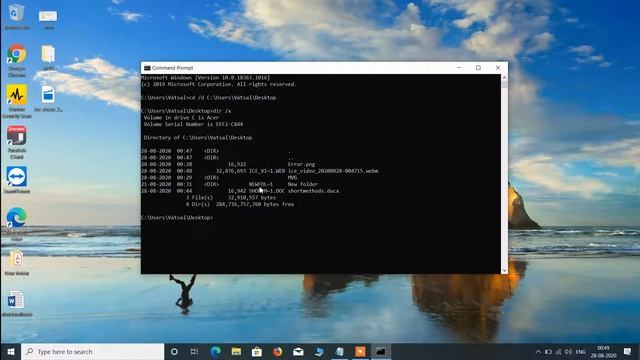Launch Parallels Client desktop shortcut
Viewport: 640px width, 360px height.
pos(16,142)
